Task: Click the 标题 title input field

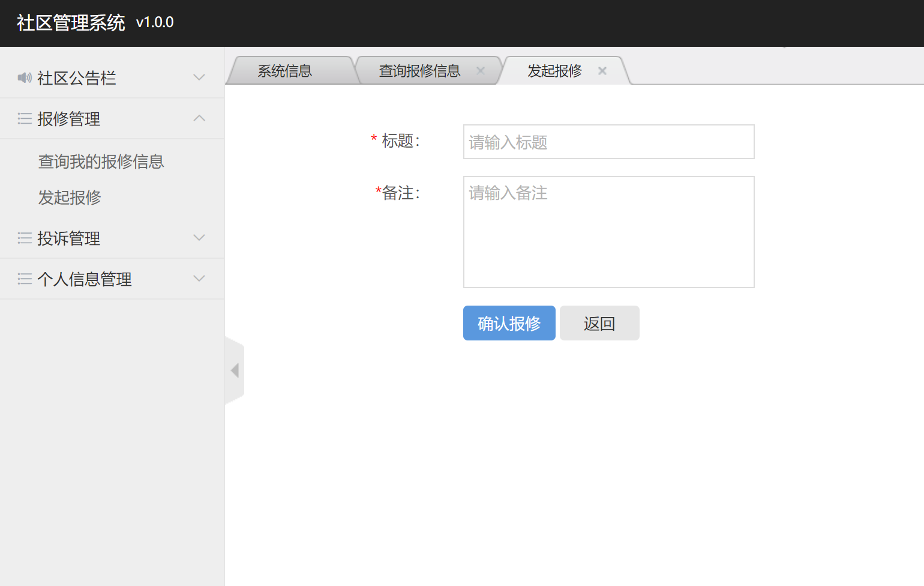Action: pyautogui.click(x=608, y=142)
